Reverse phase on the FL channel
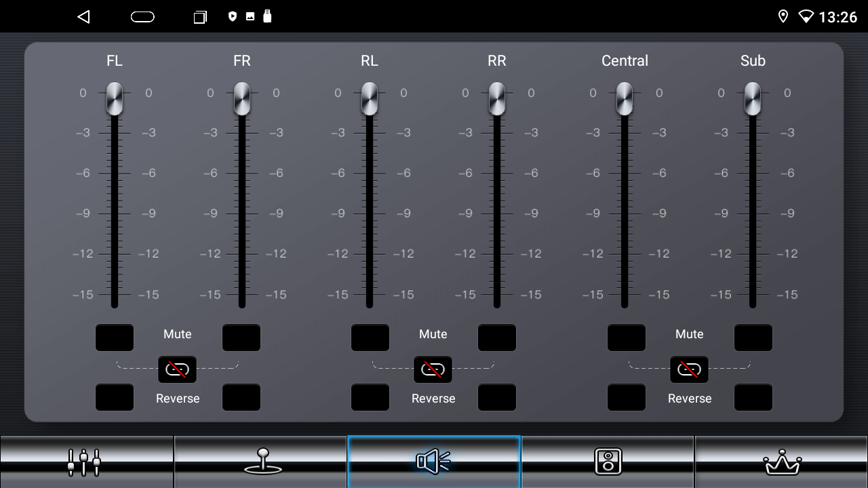The height and width of the screenshot is (488, 868). click(115, 397)
